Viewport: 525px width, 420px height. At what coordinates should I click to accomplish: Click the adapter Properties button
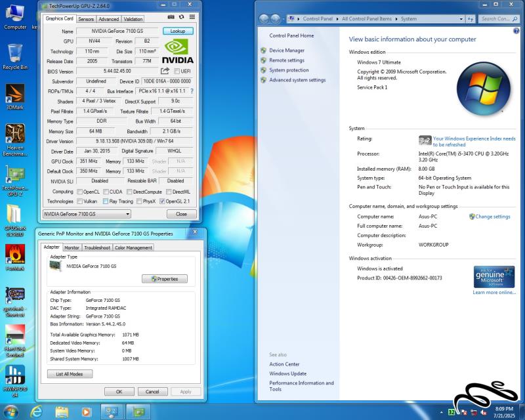165,279
